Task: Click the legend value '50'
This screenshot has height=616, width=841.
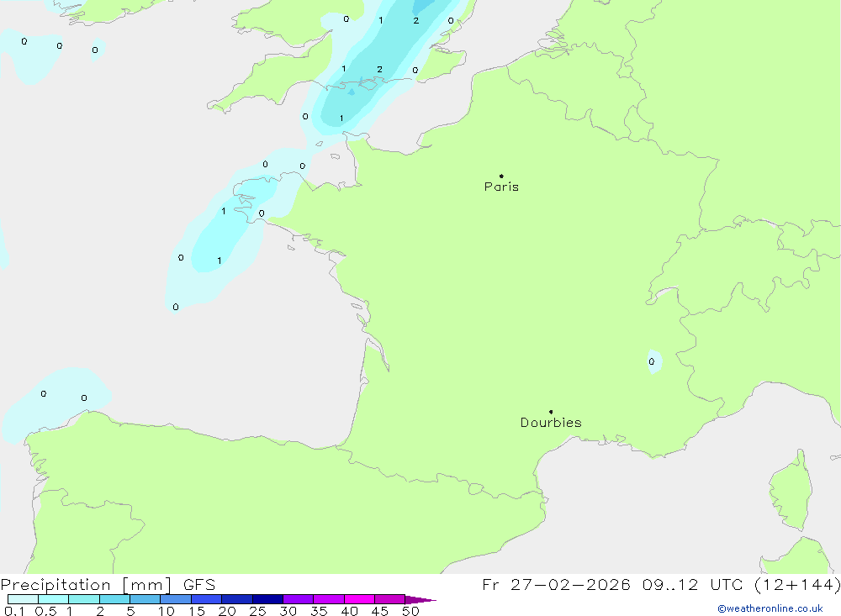Action: coord(411,611)
